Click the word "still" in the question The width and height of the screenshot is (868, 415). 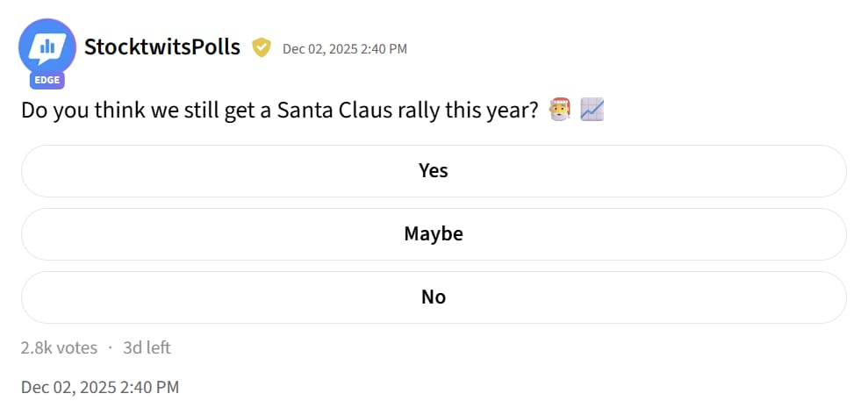point(197,111)
